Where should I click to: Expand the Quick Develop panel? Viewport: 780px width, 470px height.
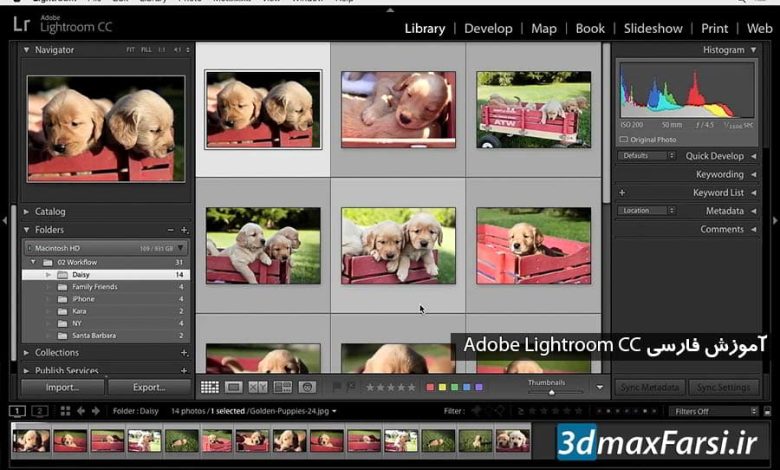(754, 156)
